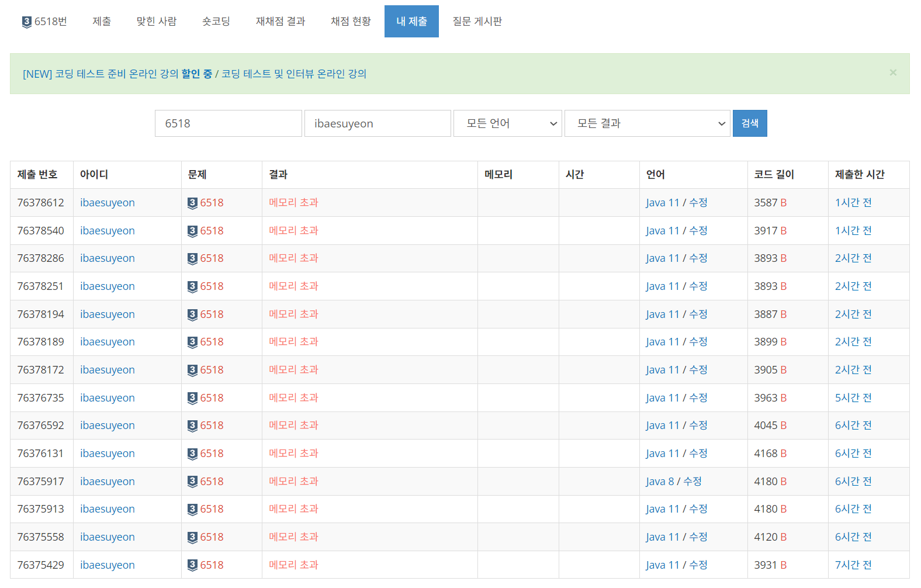Click 수정 edit link in row 76378540
The image size is (921, 588).
pyautogui.click(x=698, y=230)
